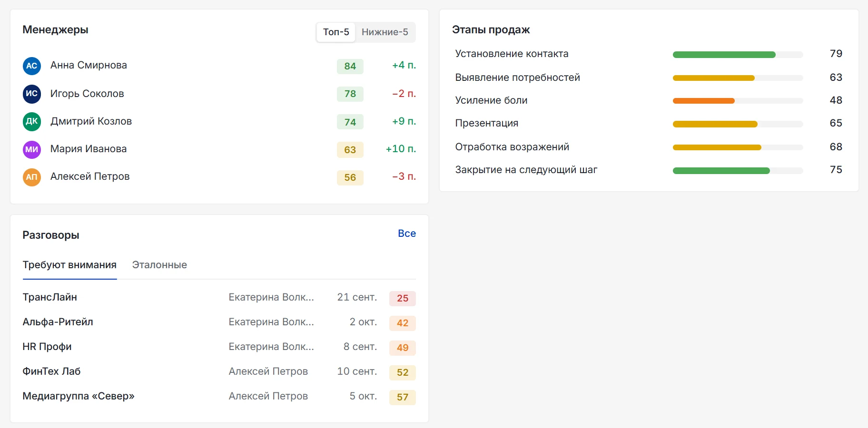
Task: Click the Усиление боли progress bar
Action: (738, 101)
